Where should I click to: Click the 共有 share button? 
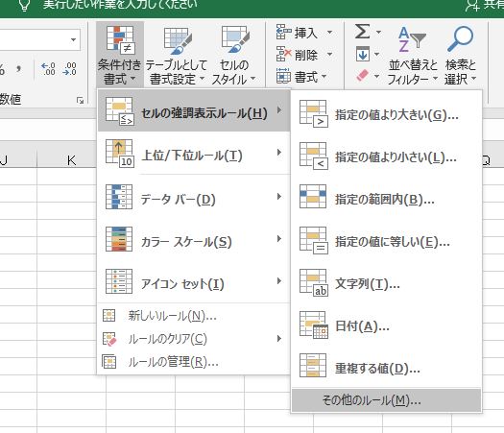point(486,5)
